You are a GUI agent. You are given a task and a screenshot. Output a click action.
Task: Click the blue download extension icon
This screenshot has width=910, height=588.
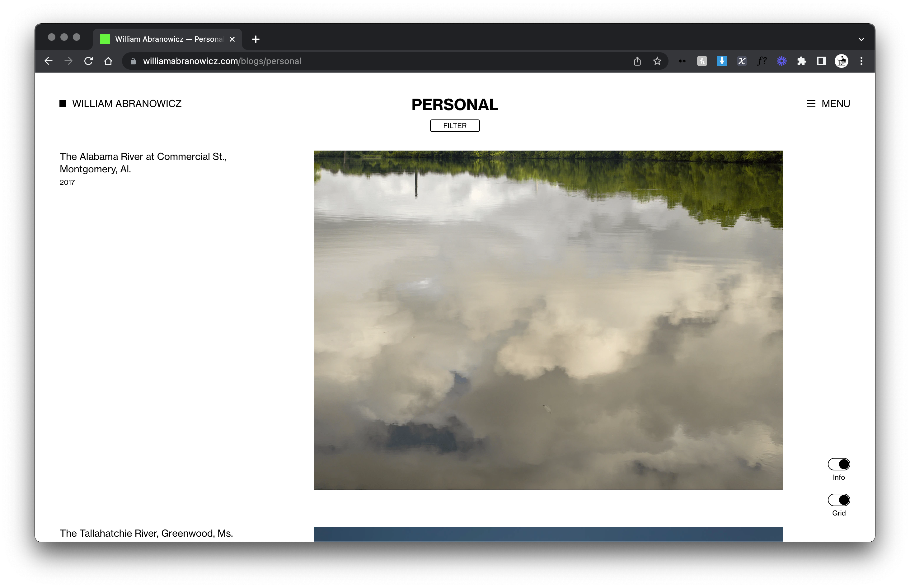tap(722, 61)
